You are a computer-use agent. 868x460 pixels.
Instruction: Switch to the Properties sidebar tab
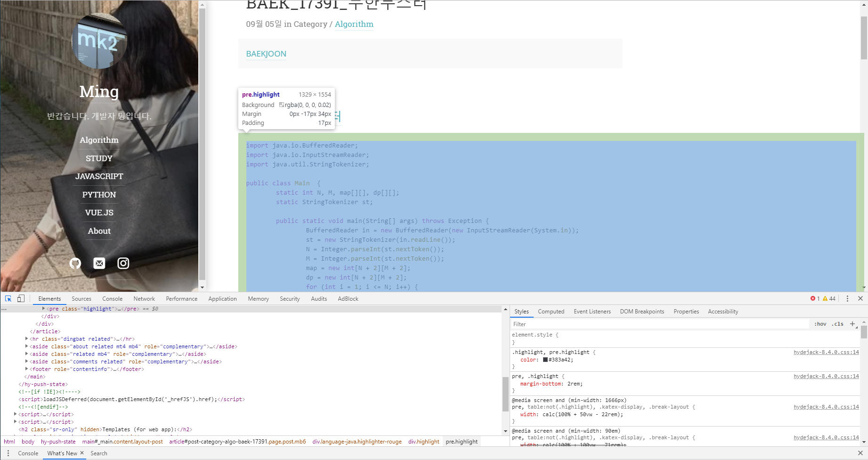coord(686,312)
